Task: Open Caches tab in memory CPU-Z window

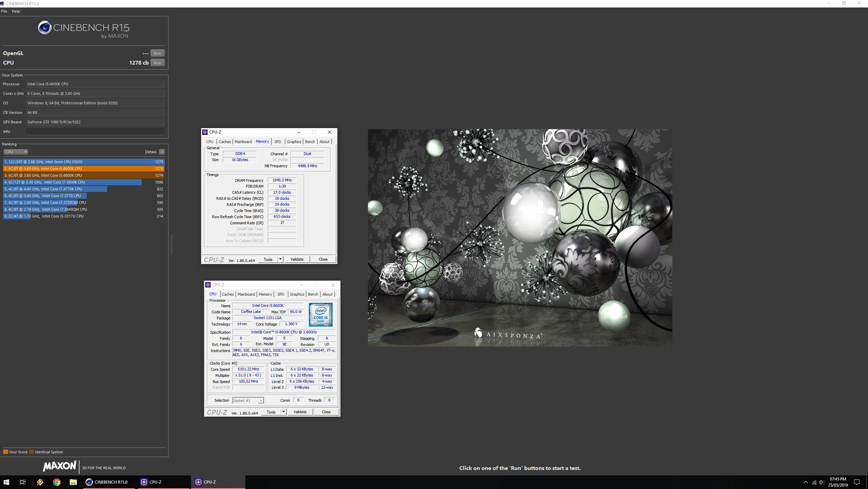Action: click(x=225, y=142)
